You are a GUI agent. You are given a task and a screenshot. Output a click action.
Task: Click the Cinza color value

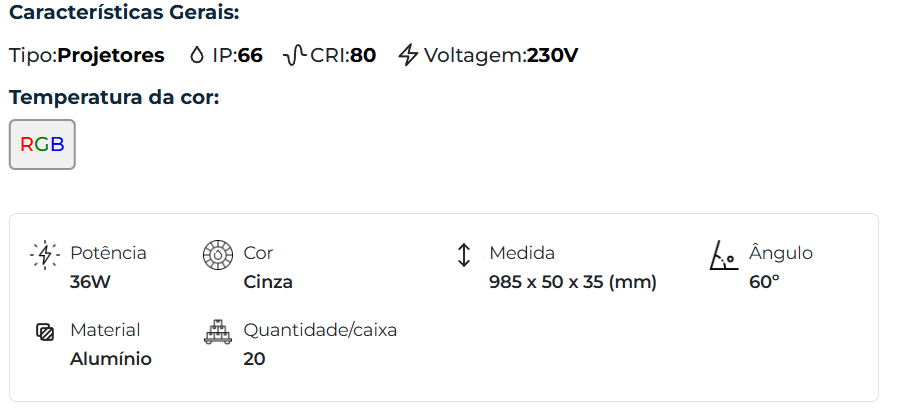click(268, 282)
